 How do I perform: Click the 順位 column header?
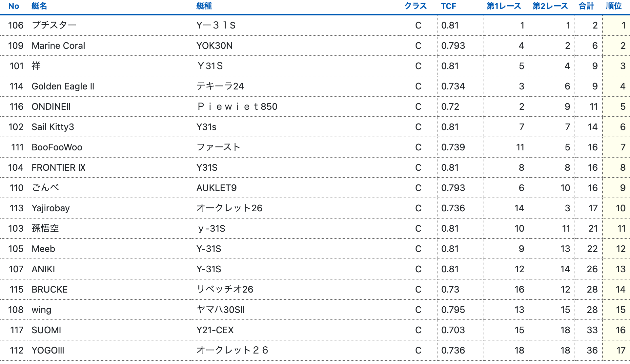click(x=614, y=6)
